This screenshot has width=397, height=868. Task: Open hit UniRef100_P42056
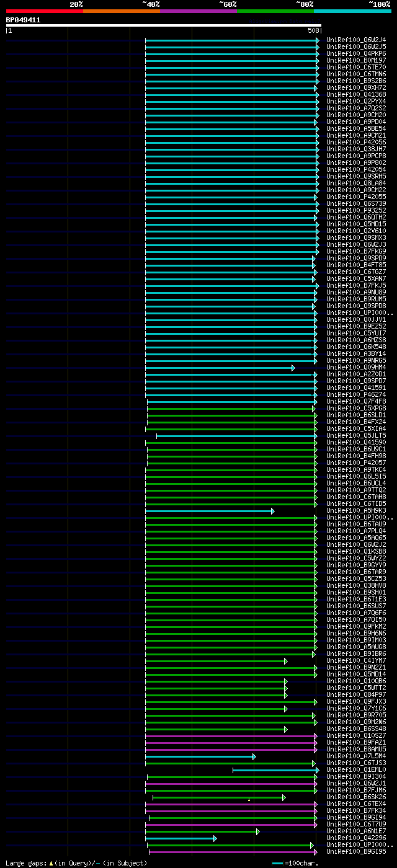(356, 143)
